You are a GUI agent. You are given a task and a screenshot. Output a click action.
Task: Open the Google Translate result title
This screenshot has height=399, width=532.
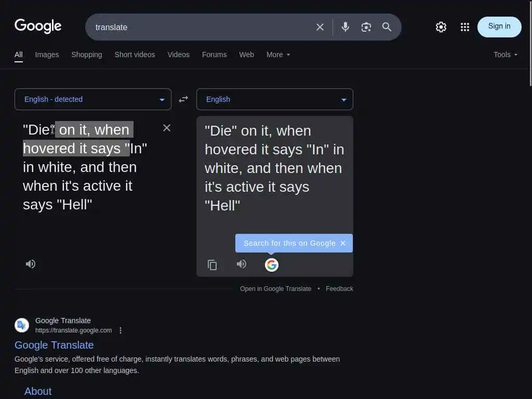pos(54,345)
